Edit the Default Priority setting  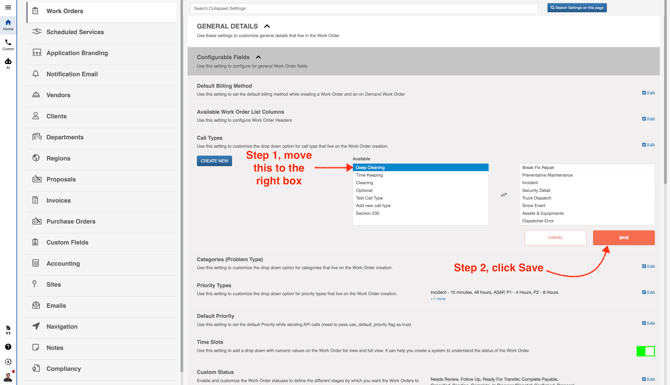point(648,323)
